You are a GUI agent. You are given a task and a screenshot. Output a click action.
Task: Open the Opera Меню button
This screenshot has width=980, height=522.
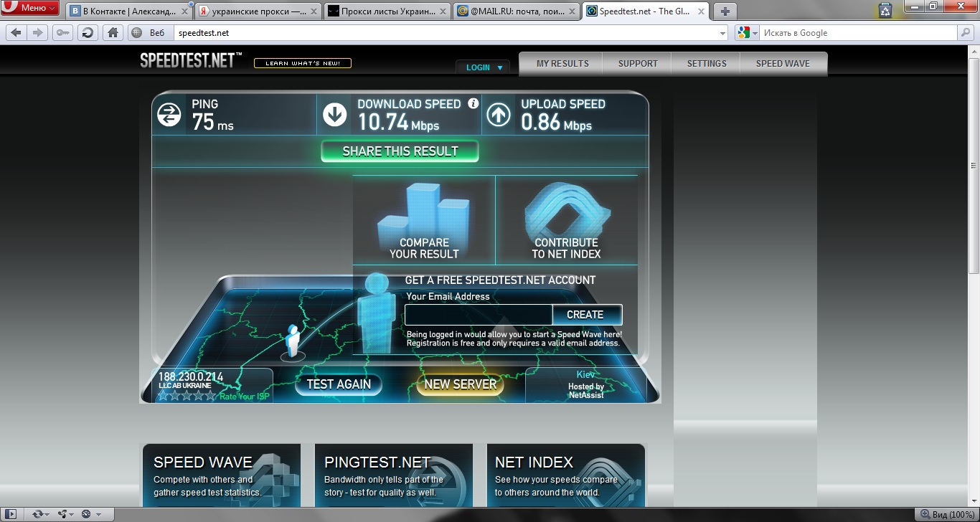point(30,8)
